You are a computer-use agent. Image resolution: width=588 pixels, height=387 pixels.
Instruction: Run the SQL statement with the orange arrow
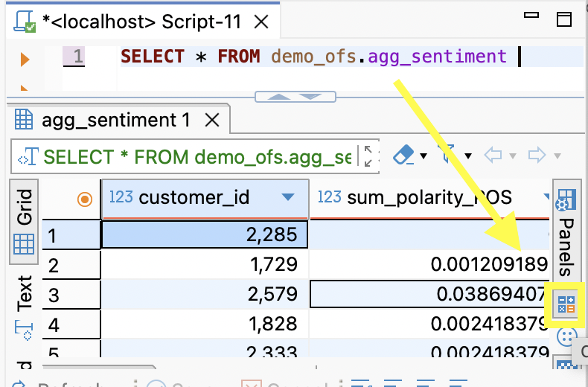pos(25,60)
